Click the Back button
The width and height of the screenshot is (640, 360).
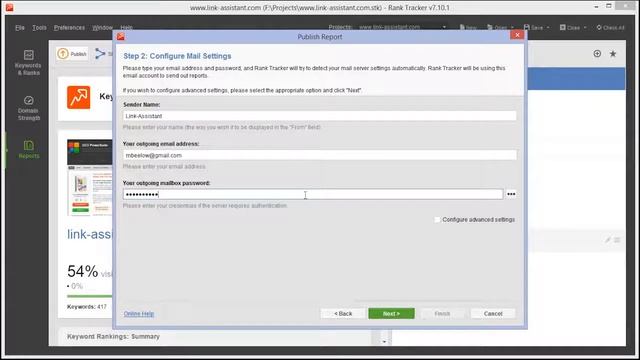(343, 313)
